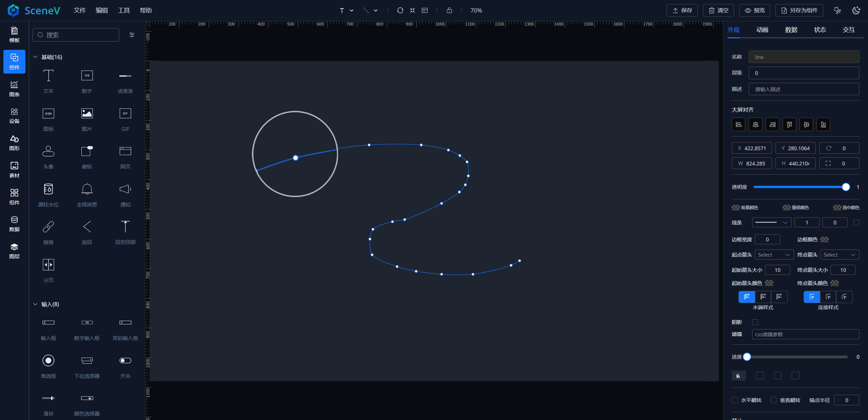Click the lock icon in top toolbar
The width and height of the screenshot is (868, 420).
pyautogui.click(x=449, y=11)
